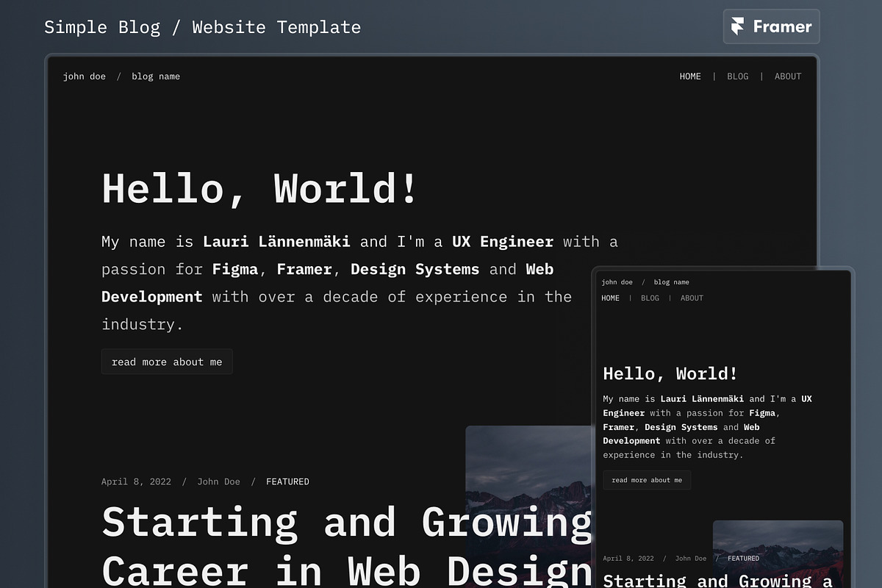This screenshot has width=882, height=588.
Task: Click 'Hello, World!' heading in mobile preview
Action: (670, 373)
